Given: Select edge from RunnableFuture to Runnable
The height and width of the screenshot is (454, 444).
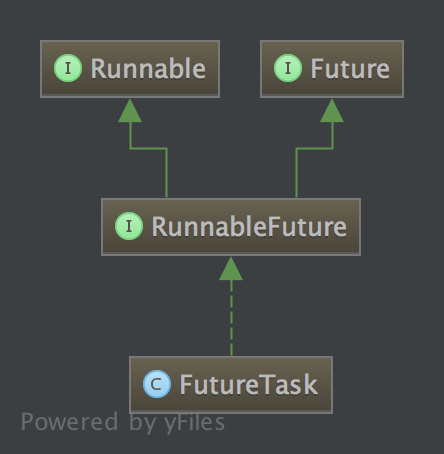Looking at the screenshot, I should [x=166, y=173].
